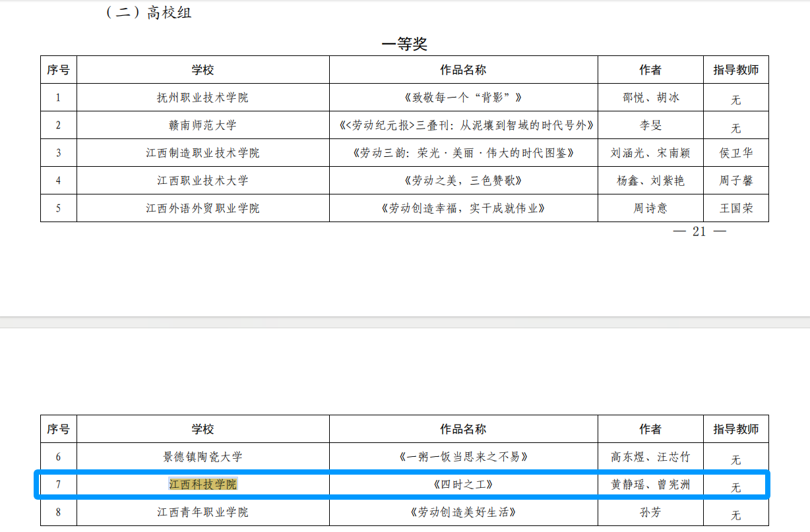Select the work 《一粥一饭当思来之不易》
Image resolution: width=810 pixels, height=532 pixels.
tap(463, 457)
